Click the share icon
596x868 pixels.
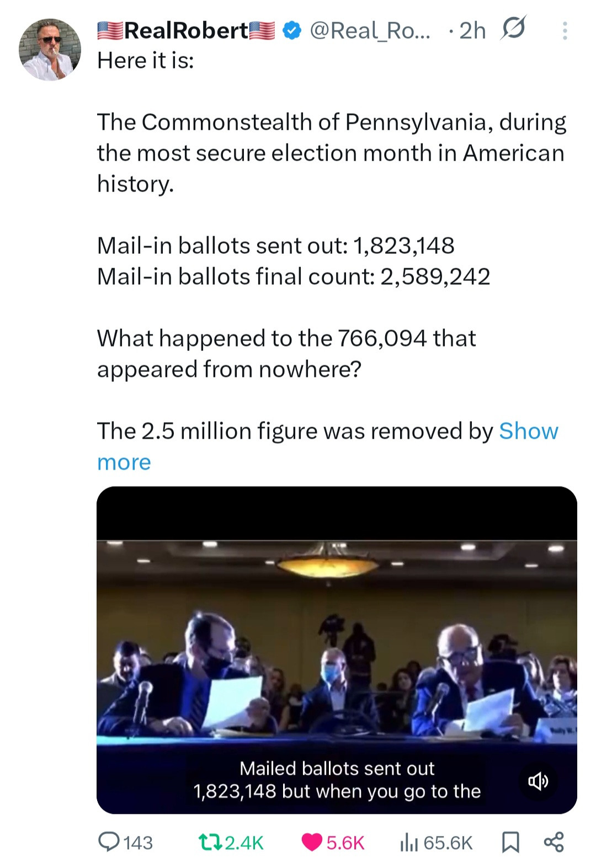click(x=554, y=842)
